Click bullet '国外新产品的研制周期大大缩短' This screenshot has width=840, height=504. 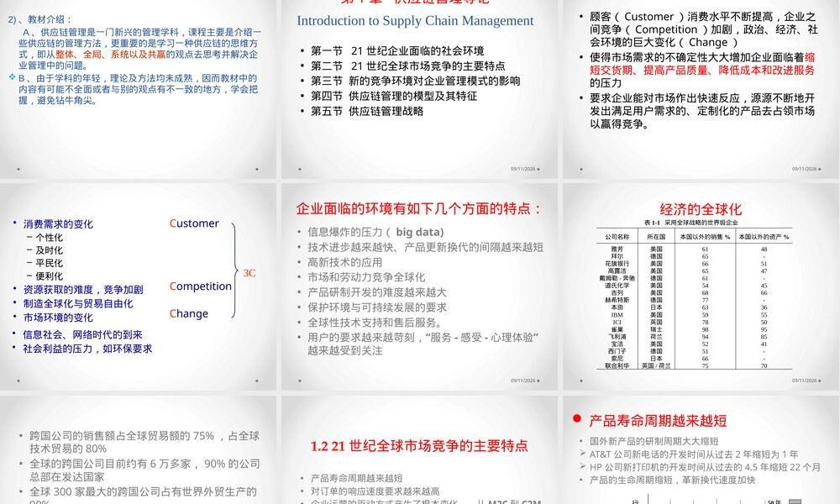coord(654,441)
